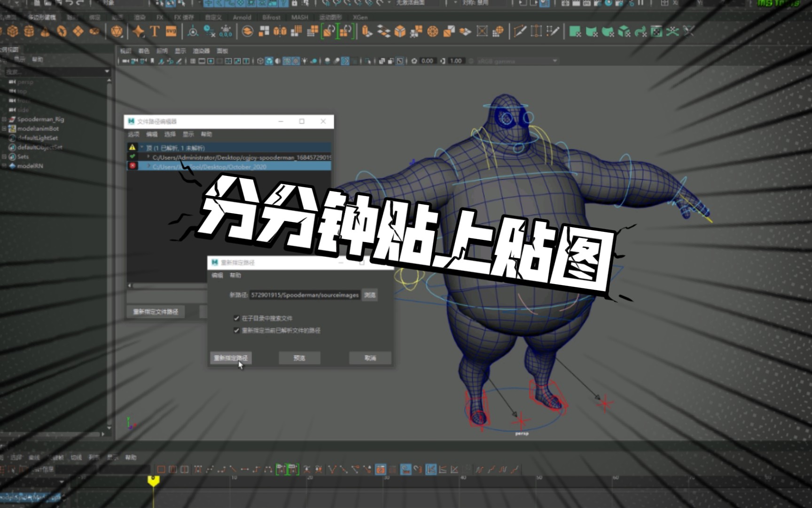Switch to the FX shelf tab

click(160, 17)
